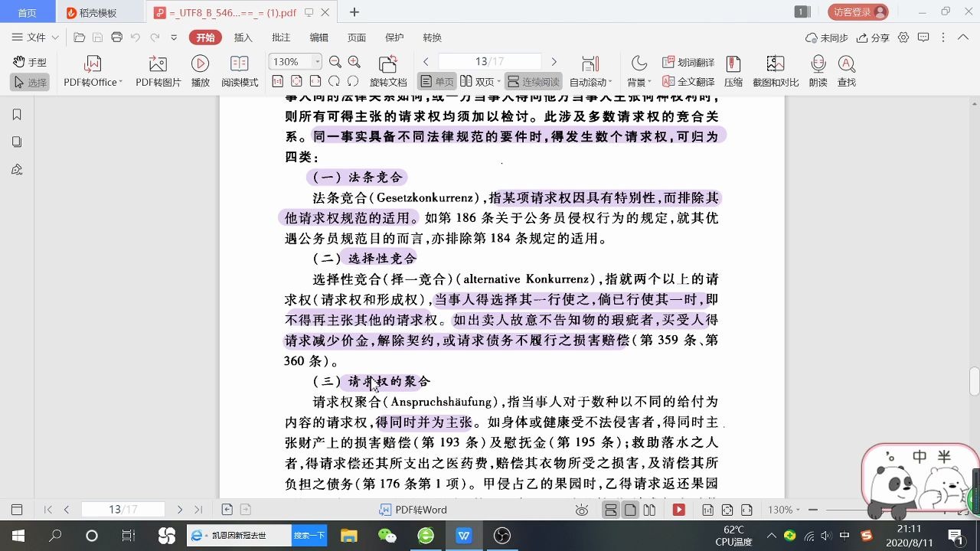Zoom in with plus magnifier
Screen dimensions: 980x551
[354, 62]
